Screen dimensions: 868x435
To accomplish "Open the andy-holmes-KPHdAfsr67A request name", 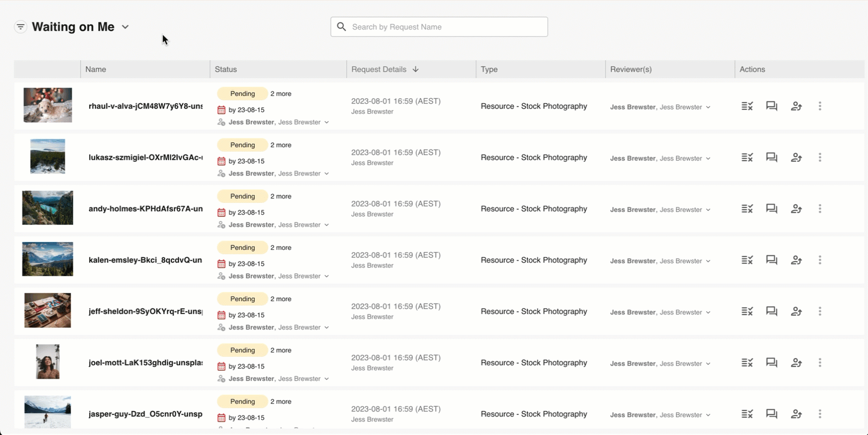I will [x=145, y=209].
